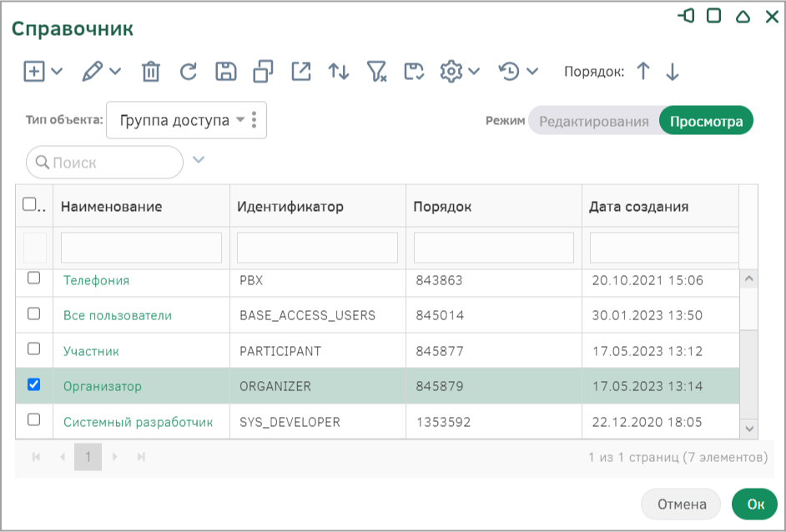
Task: Click the pencil edit icon
Action: (93, 71)
